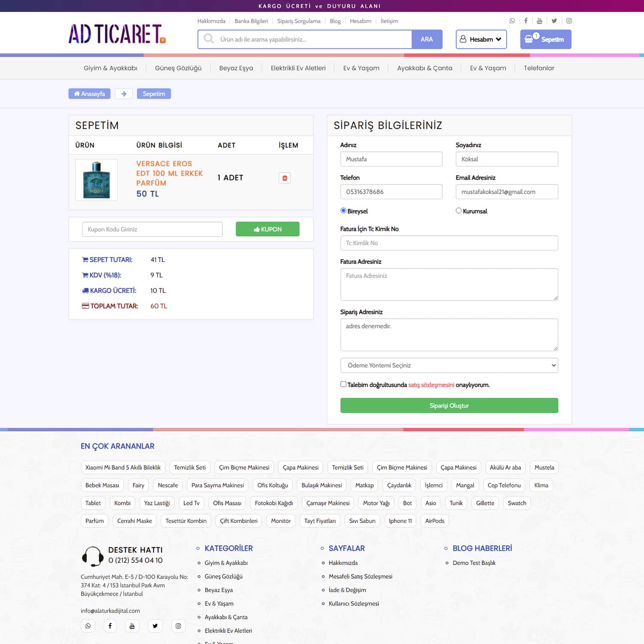
Task: Click the Çamaşır Makinesi tag
Action: pos(328,503)
